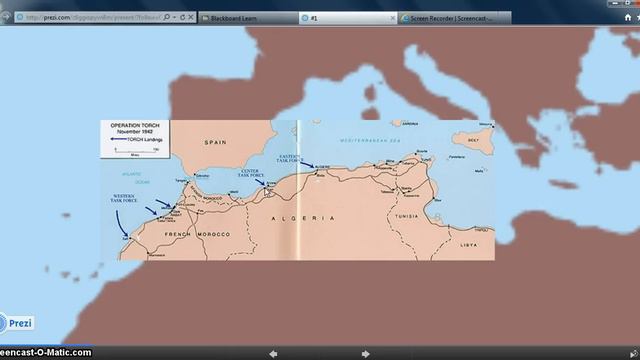
Task: Go to the previous Prezi path step
Action: pyautogui.click(x=273, y=354)
